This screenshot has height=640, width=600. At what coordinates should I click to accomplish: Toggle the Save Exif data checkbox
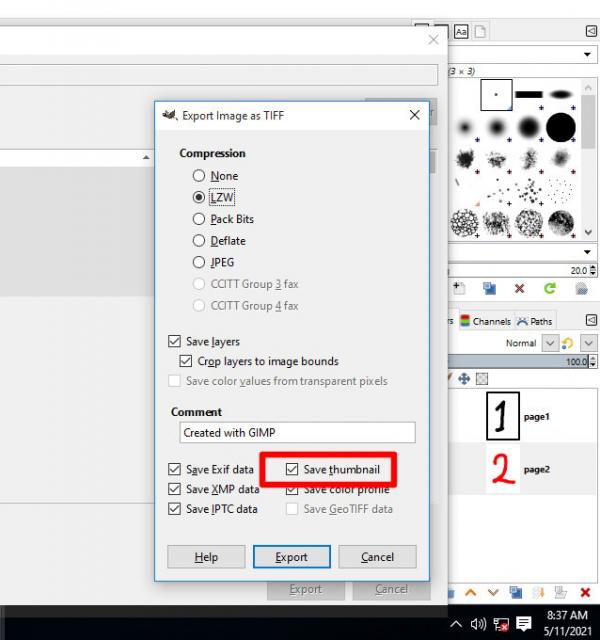pyautogui.click(x=211, y=469)
